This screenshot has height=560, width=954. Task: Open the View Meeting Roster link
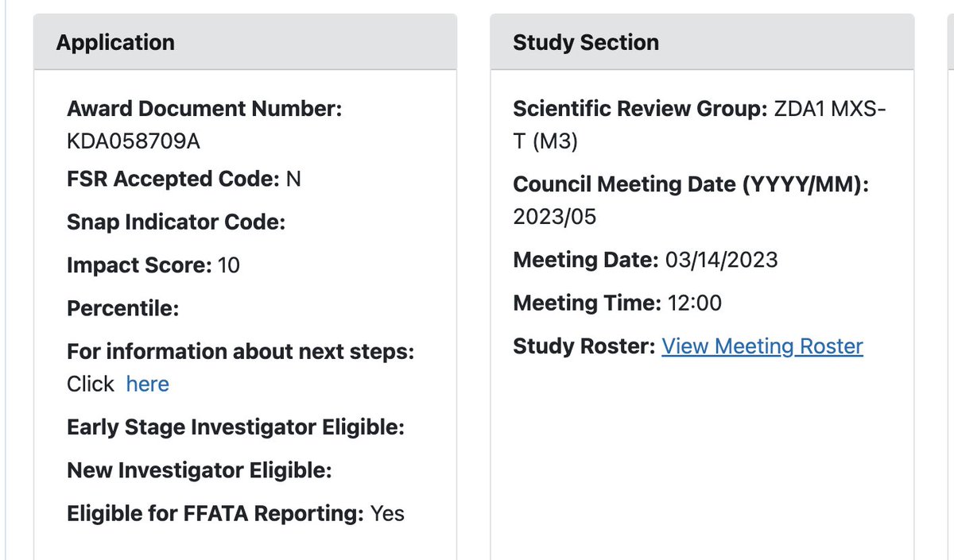tap(762, 346)
